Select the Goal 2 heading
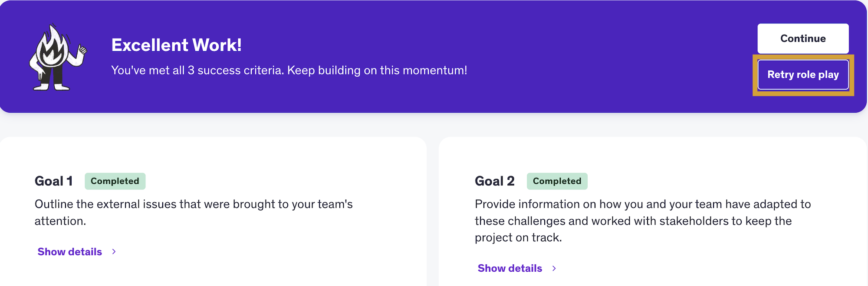The width and height of the screenshot is (868, 286). [x=494, y=181]
